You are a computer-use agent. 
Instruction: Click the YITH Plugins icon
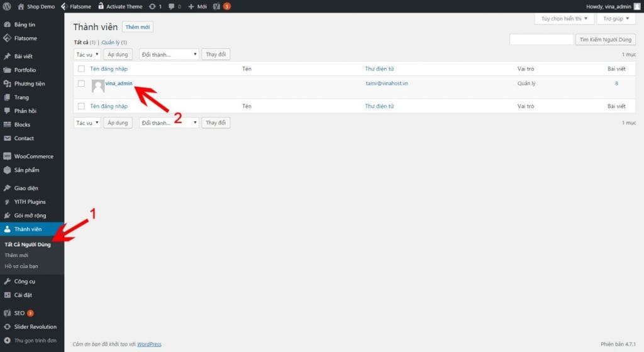(7, 202)
